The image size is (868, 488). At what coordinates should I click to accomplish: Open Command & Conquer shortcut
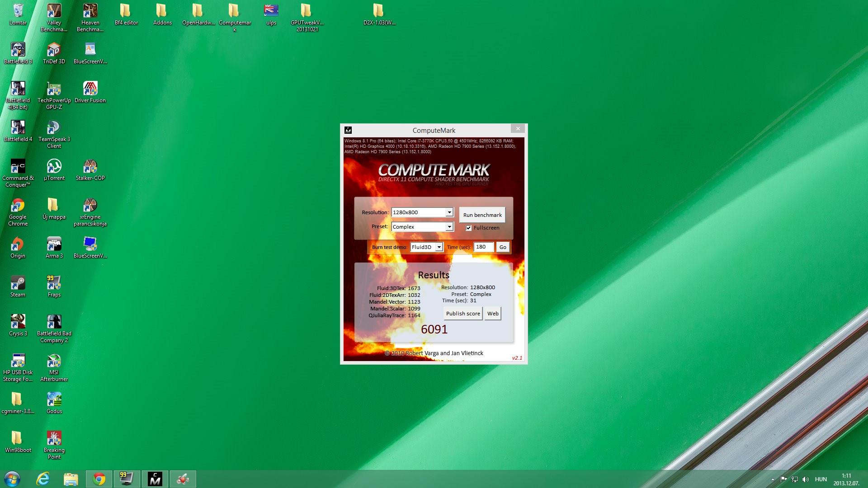(x=18, y=173)
